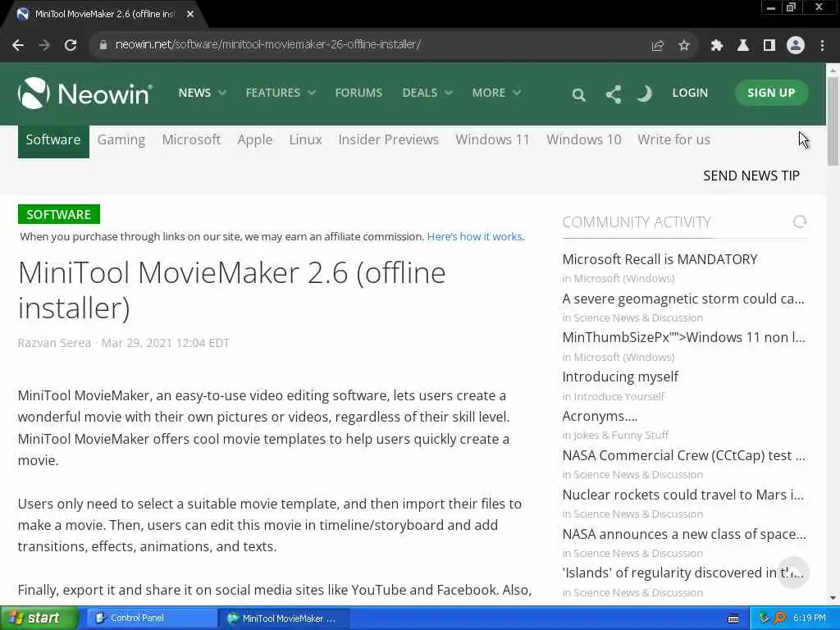Open the Extensions puzzle icon
Image resolution: width=840 pixels, height=630 pixels.
click(x=716, y=46)
